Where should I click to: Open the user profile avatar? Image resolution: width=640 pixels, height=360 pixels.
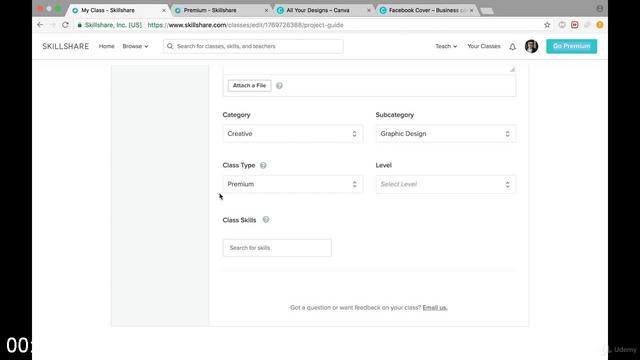pyautogui.click(x=531, y=46)
